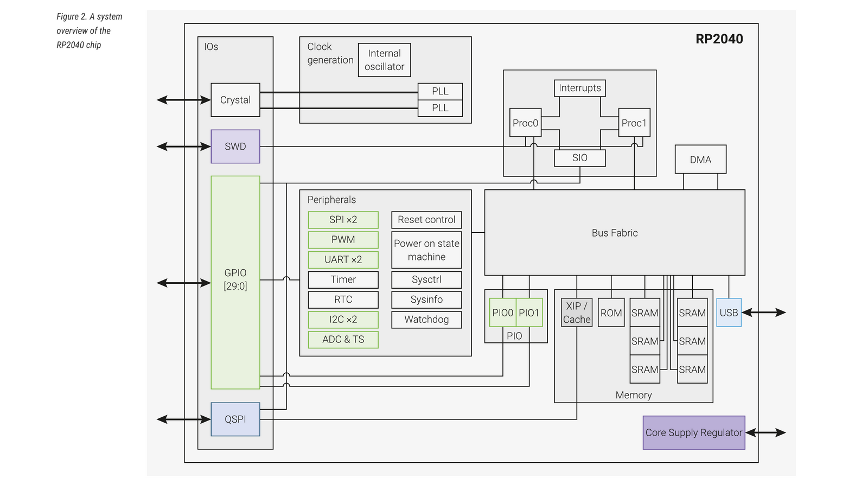Click the Proc1 processor box
Viewport: 868px width, 484px height.
tap(634, 123)
